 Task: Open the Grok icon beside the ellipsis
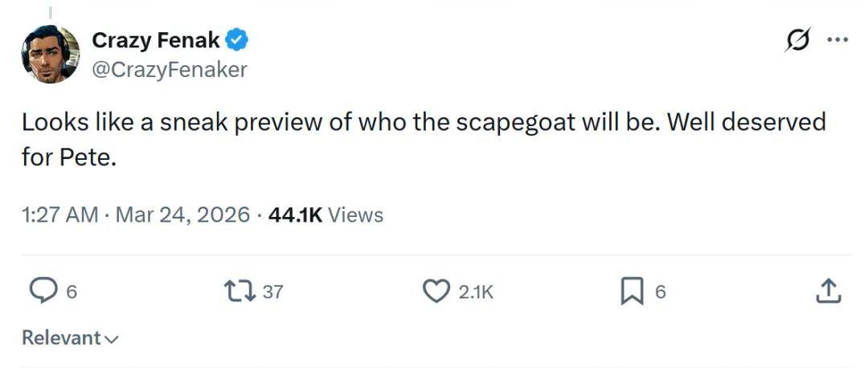click(797, 40)
